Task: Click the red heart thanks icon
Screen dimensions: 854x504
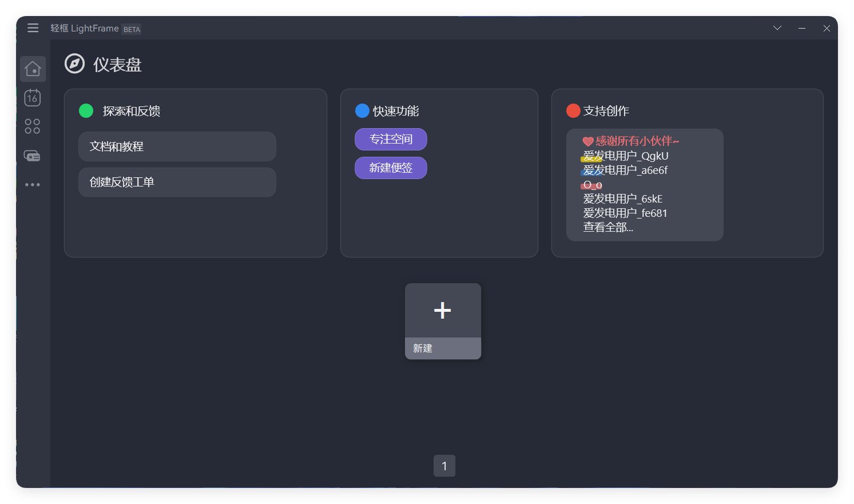Action: [x=587, y=141]
